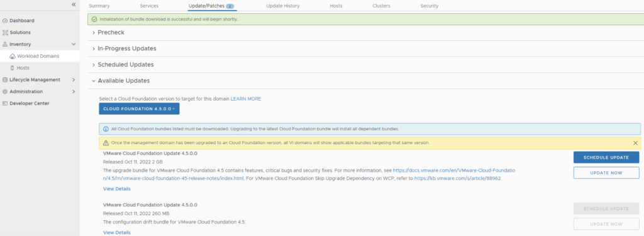Open the Update History tab
This screenshot has width=644, height=236.
coord(283,6)
